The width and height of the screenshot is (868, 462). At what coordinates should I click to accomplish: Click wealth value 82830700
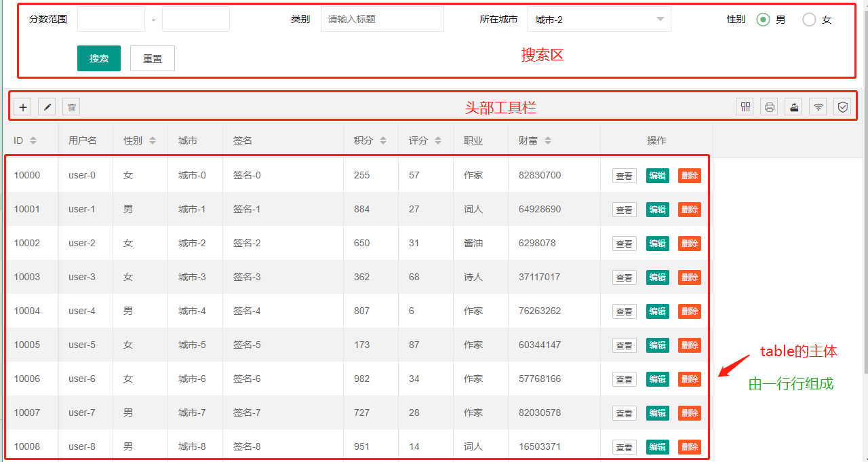[540, 175]
